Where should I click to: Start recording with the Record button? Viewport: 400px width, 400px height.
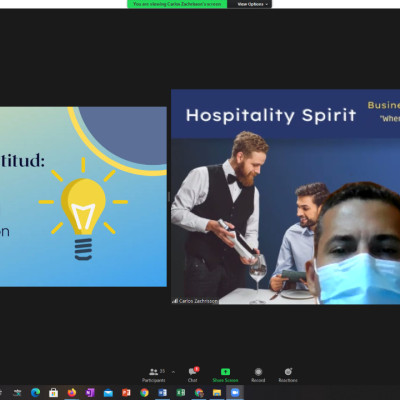(258, 375)
